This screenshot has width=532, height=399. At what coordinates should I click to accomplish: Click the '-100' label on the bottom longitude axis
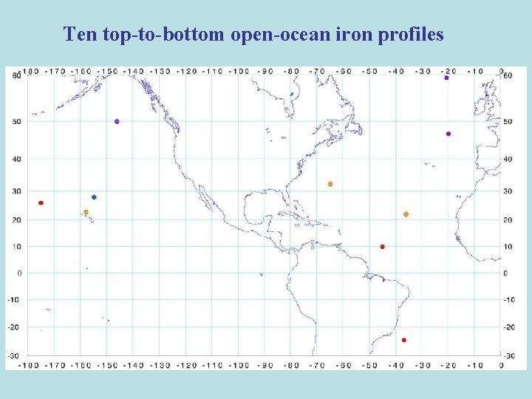pos(239,366)
